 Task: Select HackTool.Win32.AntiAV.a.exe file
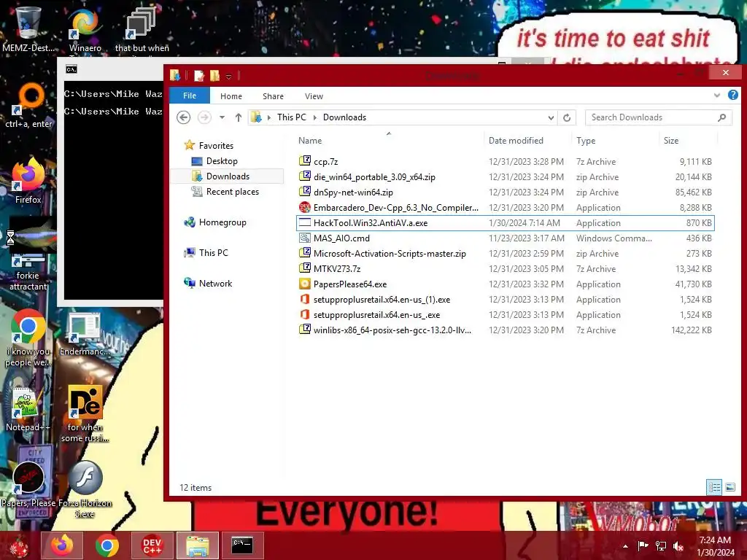coord(505,223)
